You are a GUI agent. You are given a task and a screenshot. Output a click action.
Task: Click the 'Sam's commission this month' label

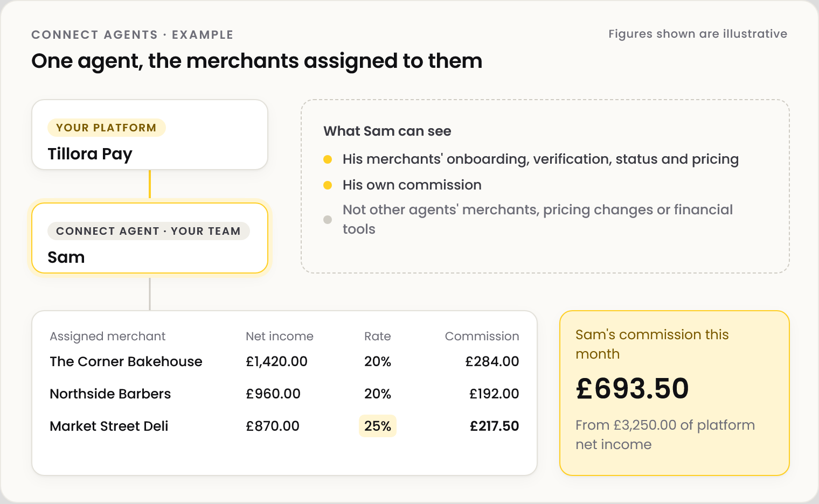coord(652,345)
